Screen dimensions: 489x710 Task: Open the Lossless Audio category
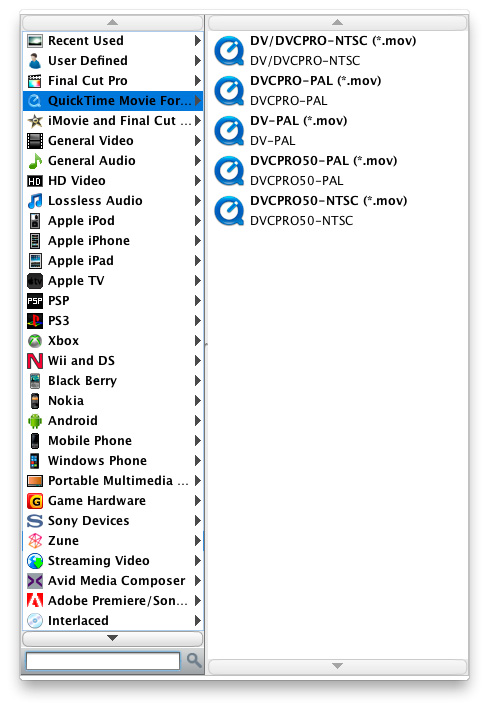113,201
